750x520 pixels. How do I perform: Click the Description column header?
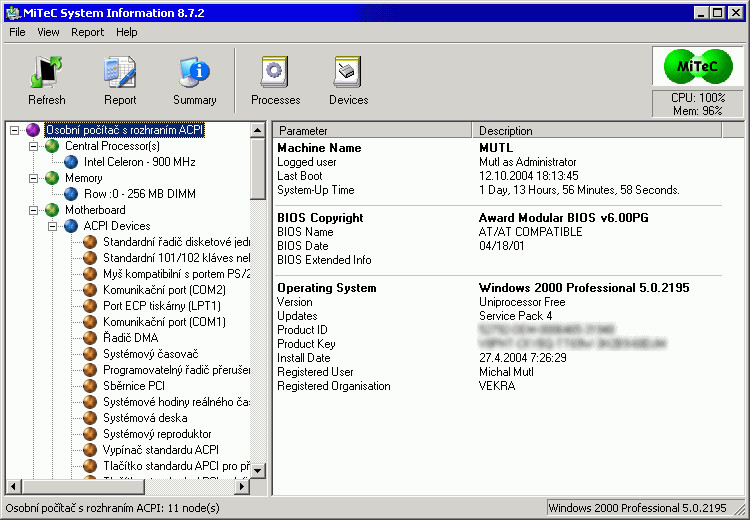pyautogui.click(x=597, y=131)
